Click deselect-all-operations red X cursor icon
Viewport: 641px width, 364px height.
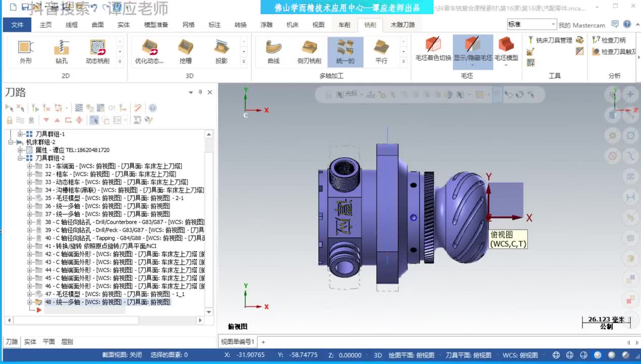[x=20, y=108]
